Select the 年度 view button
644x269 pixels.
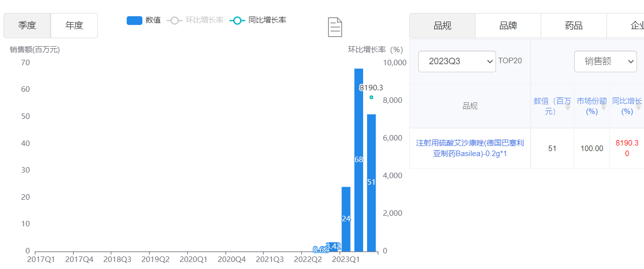tap(74, 26)
